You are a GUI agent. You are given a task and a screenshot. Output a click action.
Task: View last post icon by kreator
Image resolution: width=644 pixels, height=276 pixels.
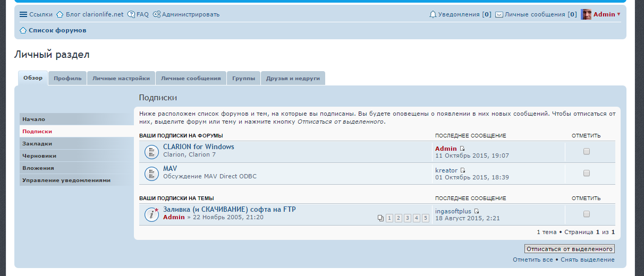463,170
